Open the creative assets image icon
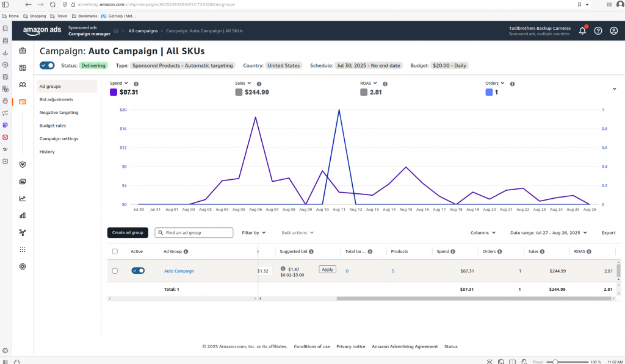 [23, 182]
